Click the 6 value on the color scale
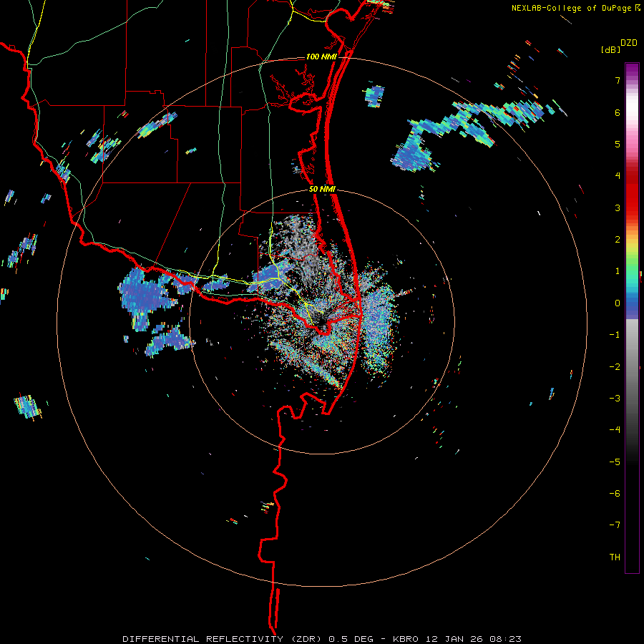644x644 pixels. [618, 112]
